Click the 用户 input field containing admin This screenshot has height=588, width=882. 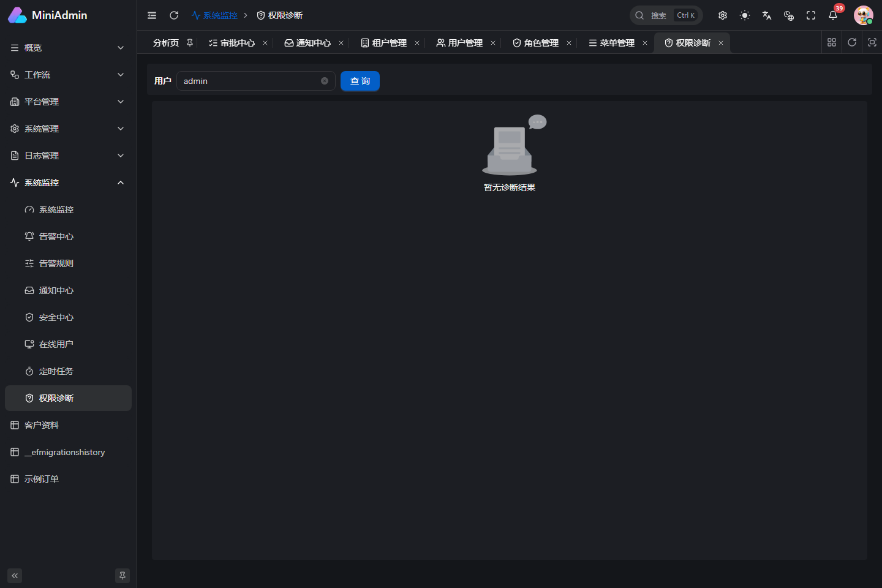[255, 81]
